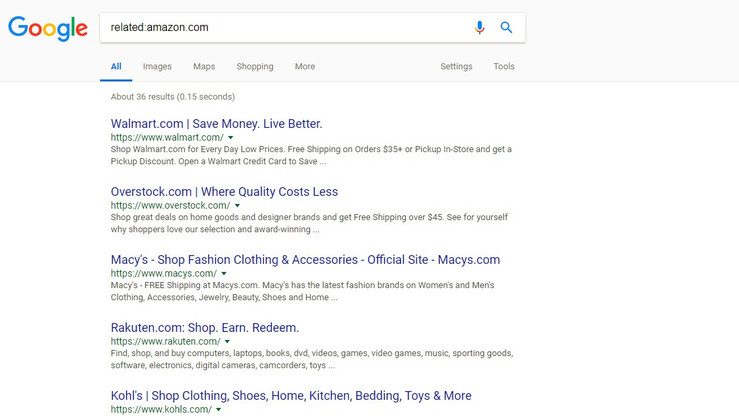Click the Walmart snippet about Every Day Low Prices

tap(311, 155)
